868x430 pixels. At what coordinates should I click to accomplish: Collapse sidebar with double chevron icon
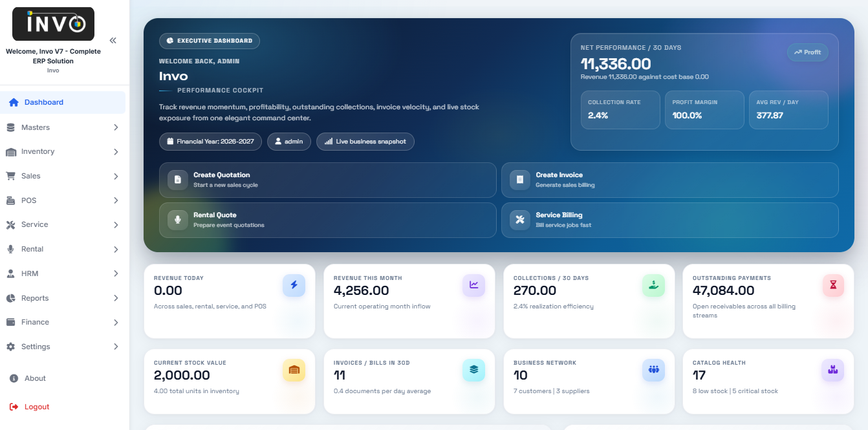pyautogui.click(x=113, y=40)
